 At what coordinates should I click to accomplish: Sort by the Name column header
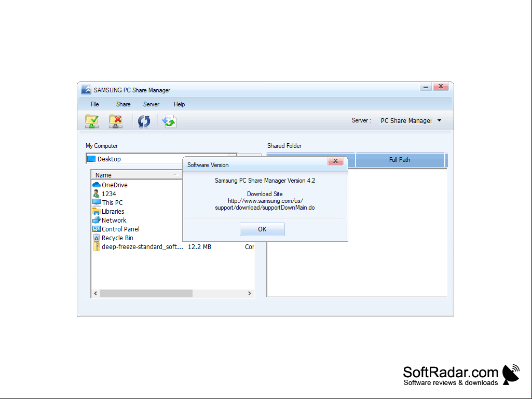tap(137, 175)
